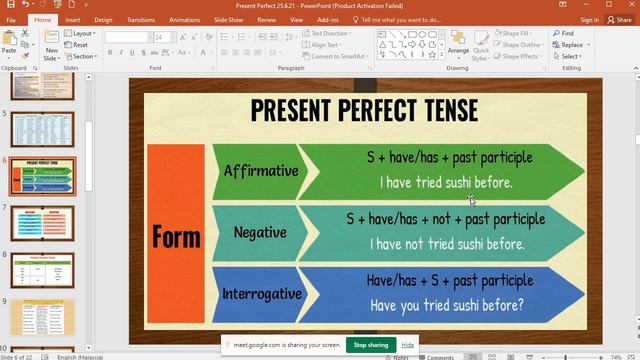Open the Animations tab

(184, 20)
